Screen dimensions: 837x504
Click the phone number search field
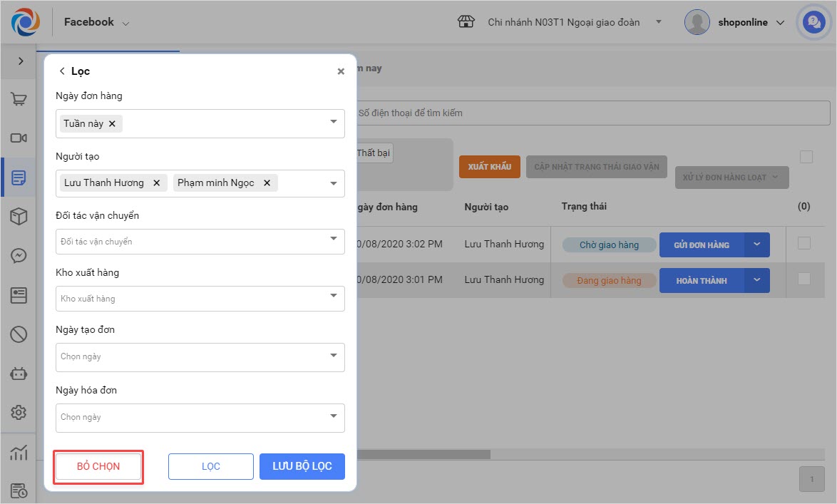592,113
